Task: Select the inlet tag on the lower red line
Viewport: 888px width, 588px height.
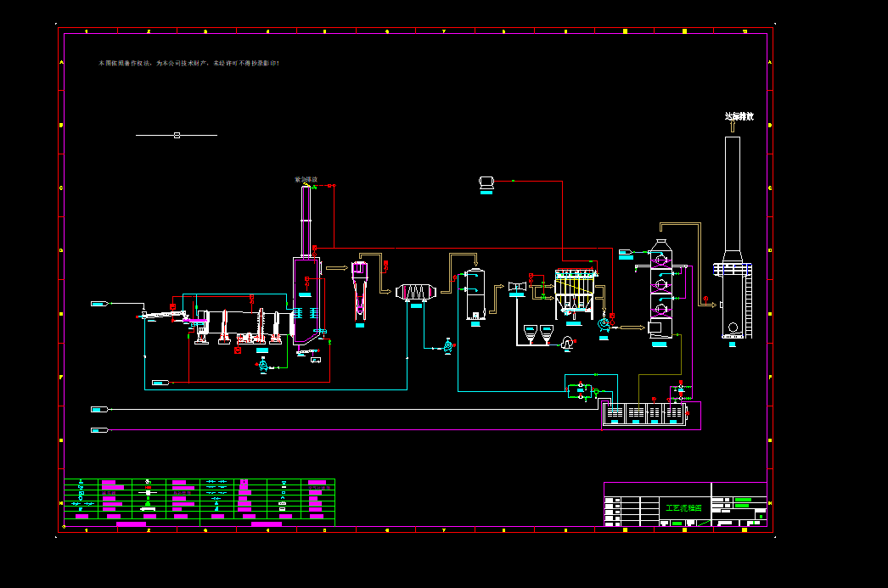Action: tap(160, 384)
